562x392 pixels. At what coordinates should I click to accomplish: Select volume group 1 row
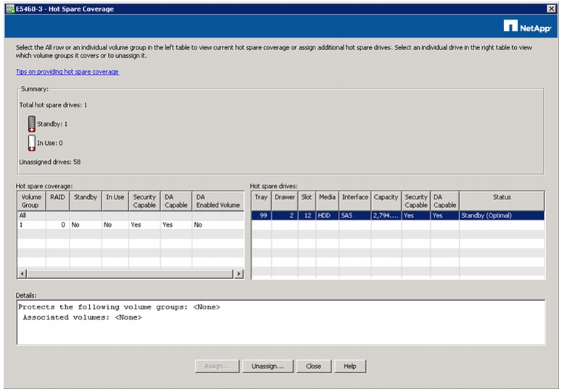[131, 225]
